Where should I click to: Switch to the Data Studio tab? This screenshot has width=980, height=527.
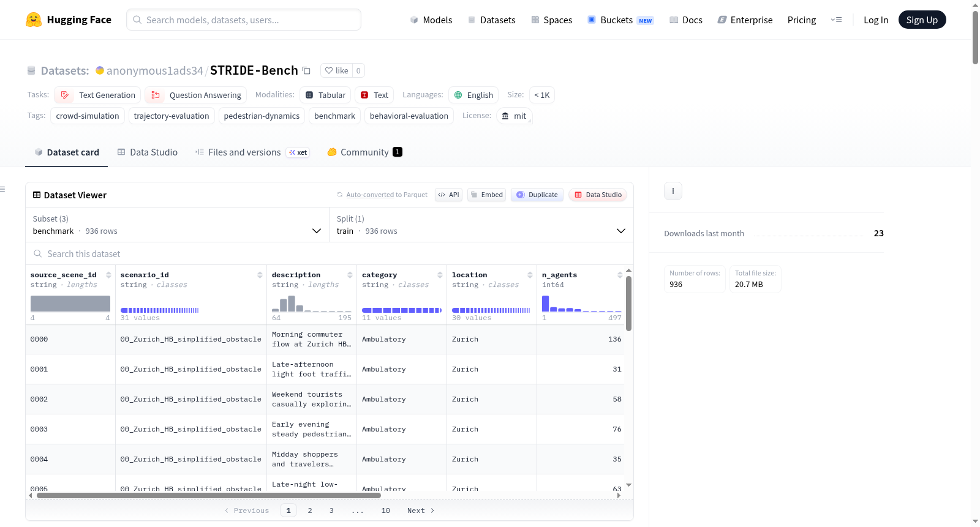[148, 152]
